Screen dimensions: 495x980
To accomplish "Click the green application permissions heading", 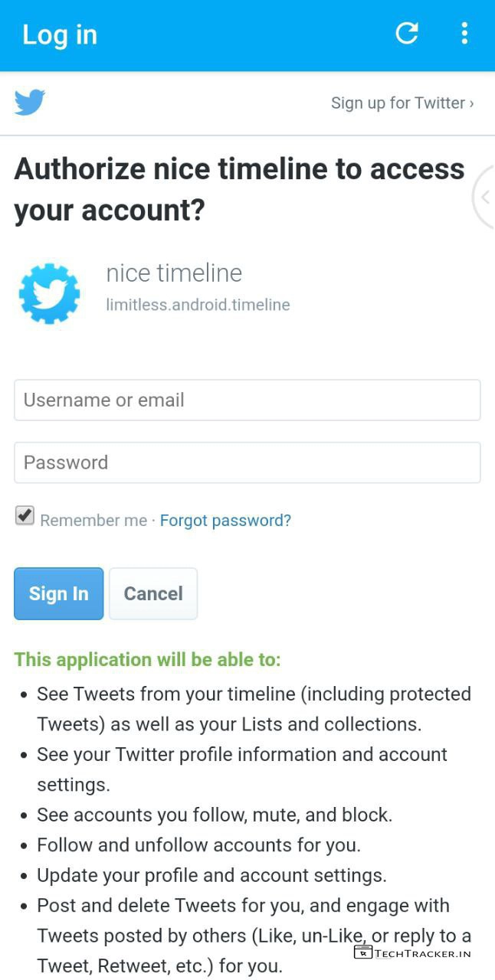I will (147, 659).
